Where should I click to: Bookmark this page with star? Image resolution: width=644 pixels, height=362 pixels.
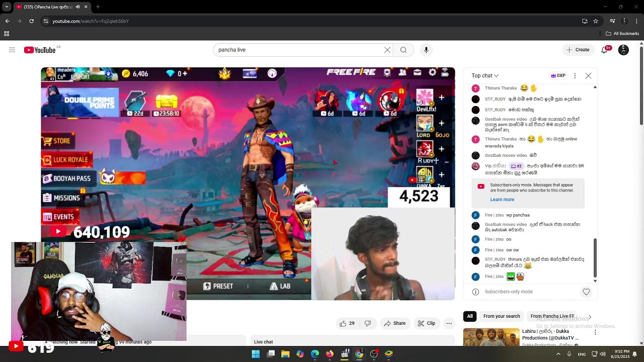coord(596,21)
